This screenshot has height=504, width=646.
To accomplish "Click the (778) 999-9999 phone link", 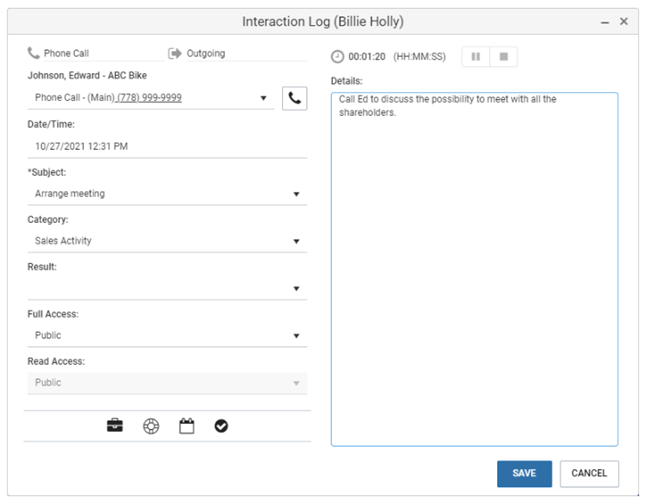I will point(149,98).
